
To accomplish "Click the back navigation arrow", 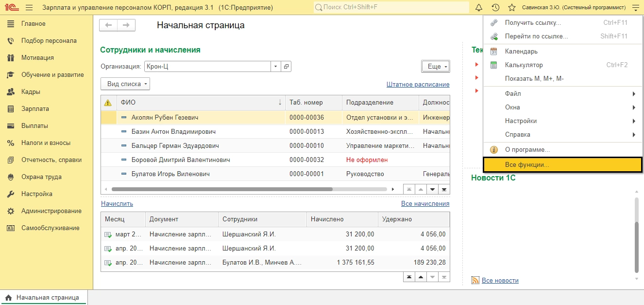I will coord(108,25).
